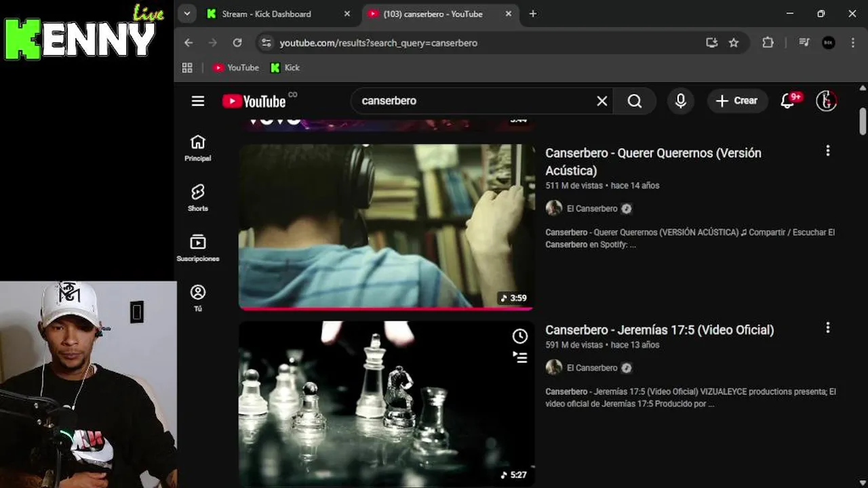Close the canserbero - YouTube tab
The width and height of the screenshot is (868, 488).
pos(509,14)
